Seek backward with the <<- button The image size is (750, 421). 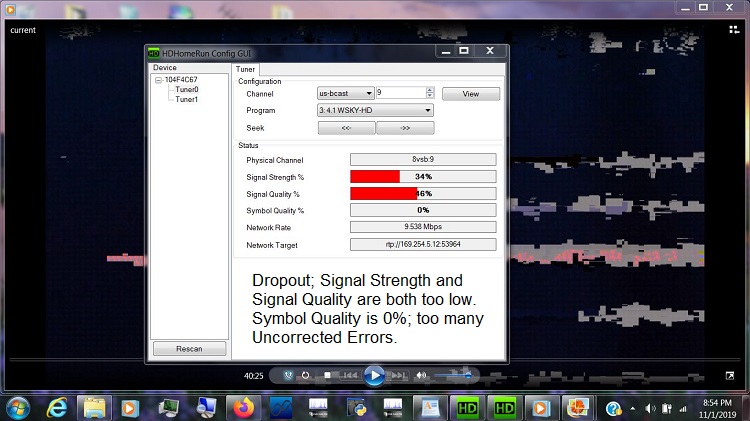[346, 128]
